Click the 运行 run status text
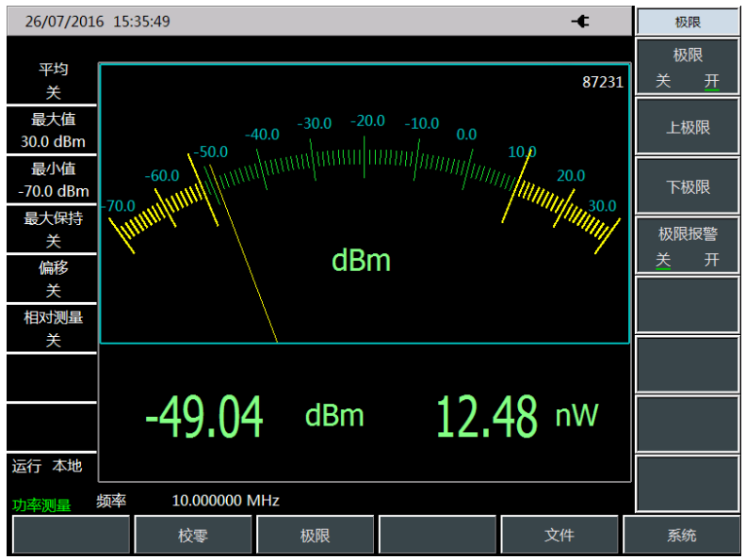The image size is (746, 560). pyautogui.click(x=26, y=466)
